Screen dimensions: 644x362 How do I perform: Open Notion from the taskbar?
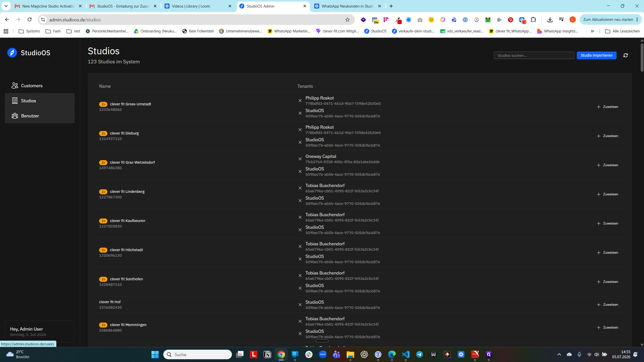[267, 354]
